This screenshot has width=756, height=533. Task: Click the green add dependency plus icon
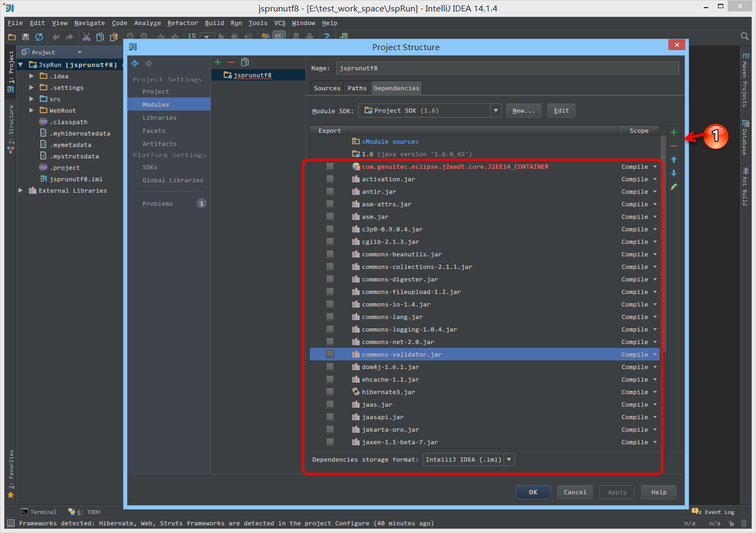tap(674, 132)
